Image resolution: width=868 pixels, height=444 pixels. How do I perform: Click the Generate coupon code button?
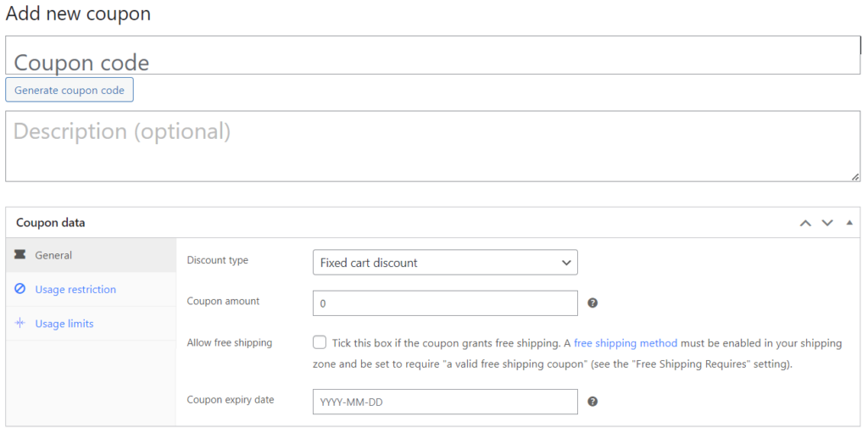[x=70, y=90]
